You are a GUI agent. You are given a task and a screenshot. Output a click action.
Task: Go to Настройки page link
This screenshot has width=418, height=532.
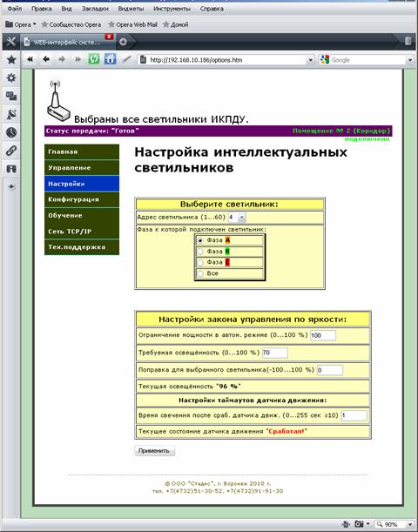point(82,184)
